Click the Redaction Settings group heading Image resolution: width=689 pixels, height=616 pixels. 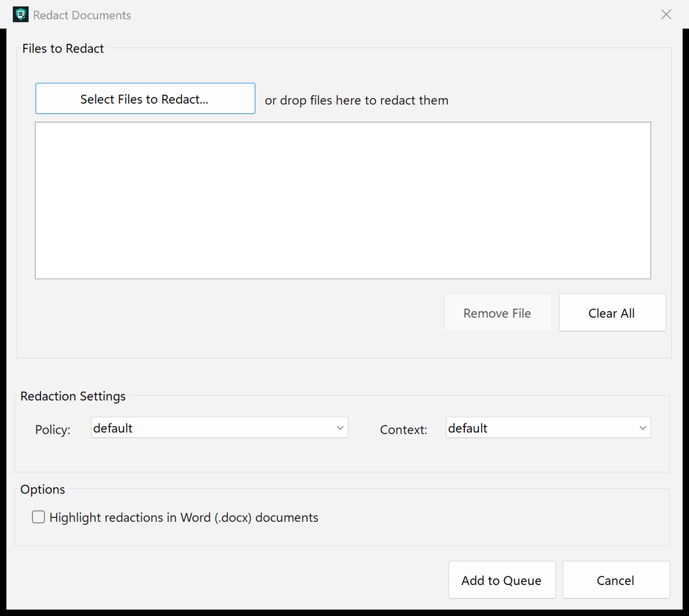(x=73, y=396)
